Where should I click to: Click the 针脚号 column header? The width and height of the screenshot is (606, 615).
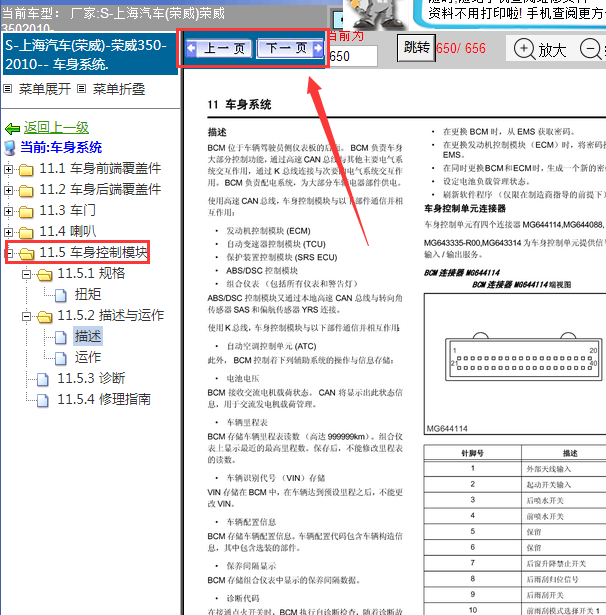[472, 453]
